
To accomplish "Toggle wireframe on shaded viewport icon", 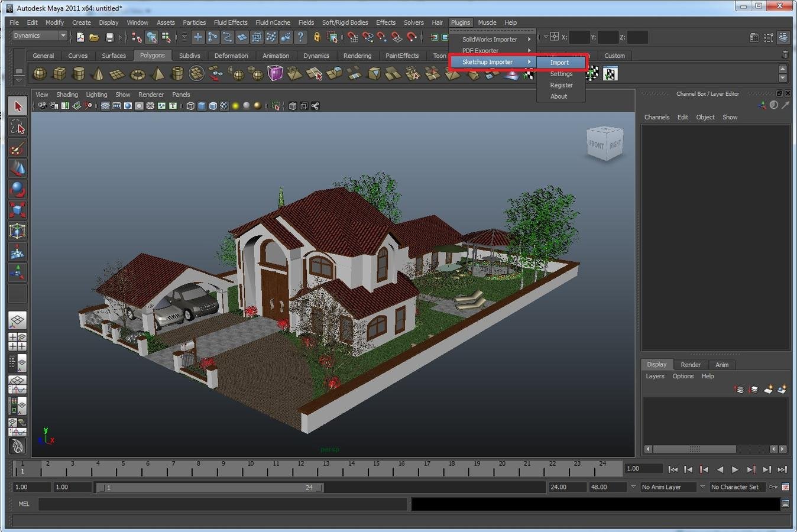I will tap(213, 106).
